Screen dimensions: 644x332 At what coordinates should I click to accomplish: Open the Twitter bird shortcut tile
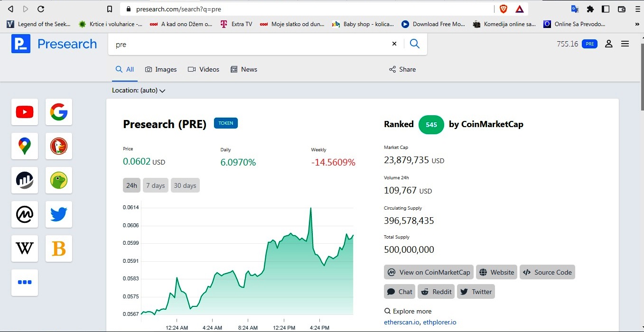(59, 214)
